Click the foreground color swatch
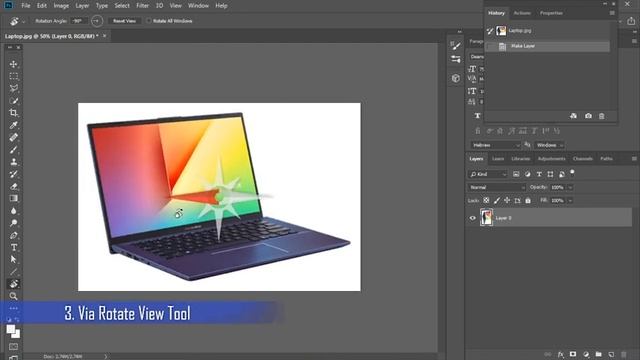 (x=11, y=329)
